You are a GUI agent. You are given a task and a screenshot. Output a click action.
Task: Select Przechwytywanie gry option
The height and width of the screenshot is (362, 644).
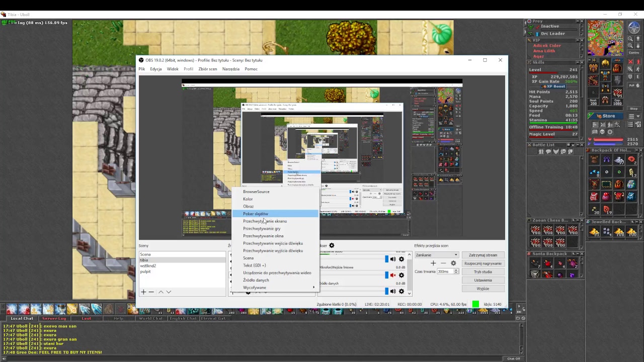click(x=275, y=228)
